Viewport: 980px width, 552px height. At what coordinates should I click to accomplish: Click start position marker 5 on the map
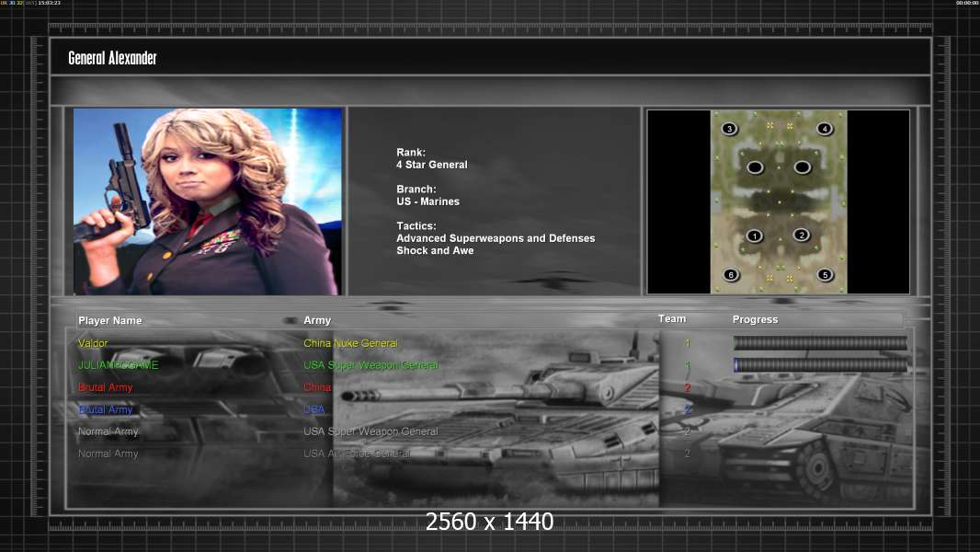[825, 274]
